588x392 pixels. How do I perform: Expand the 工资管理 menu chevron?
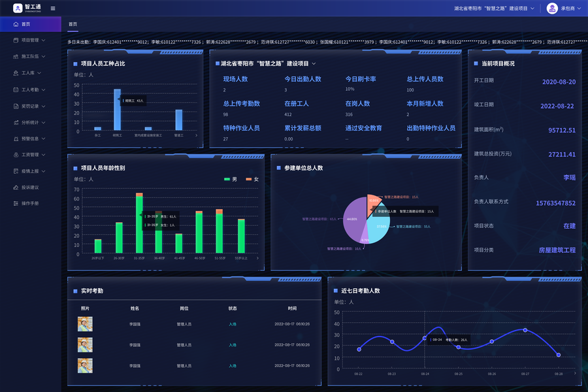[44, 155]
